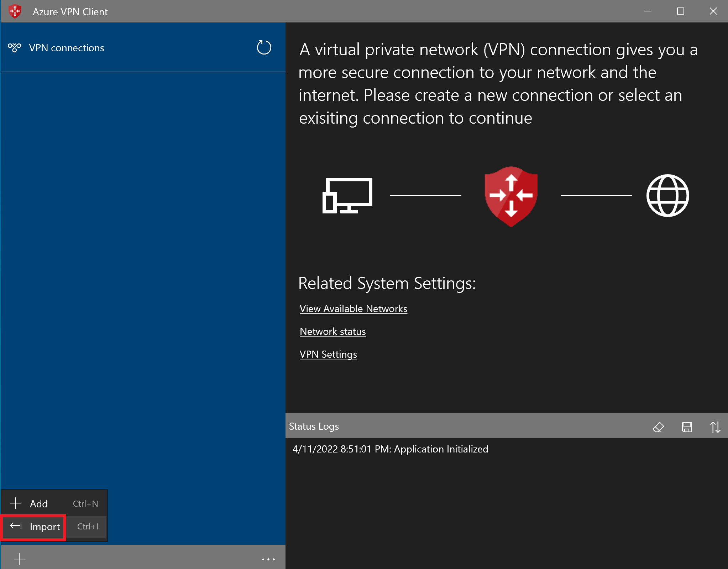Select the Application Initialized log entry
This screenshot has width=728, height=569.
click(x=390, y=449)
